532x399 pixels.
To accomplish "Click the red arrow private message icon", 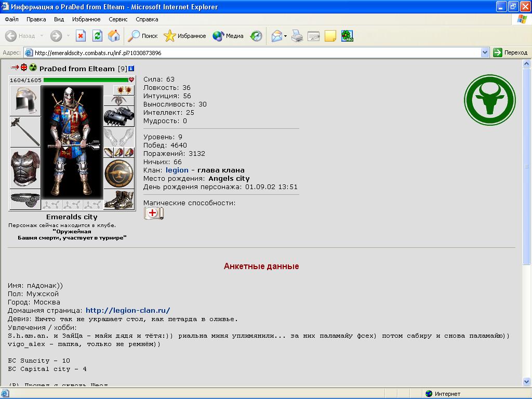I will tap(15, 67).
